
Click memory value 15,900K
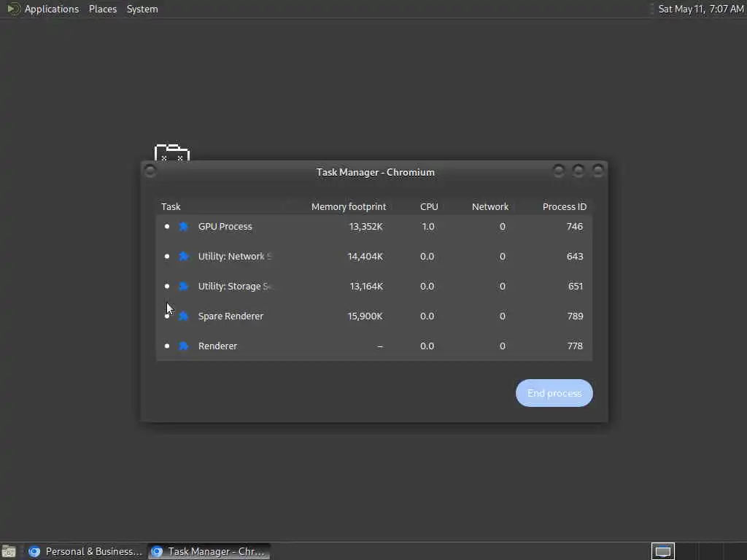tap(365, 316)
